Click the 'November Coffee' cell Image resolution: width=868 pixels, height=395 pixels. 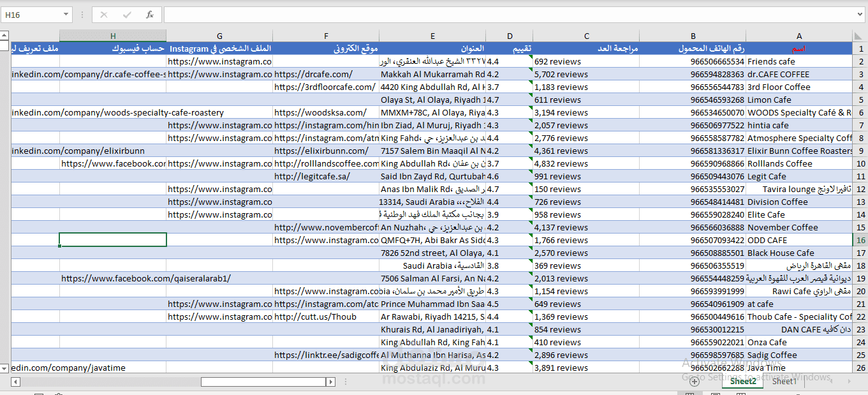(799, 227)
